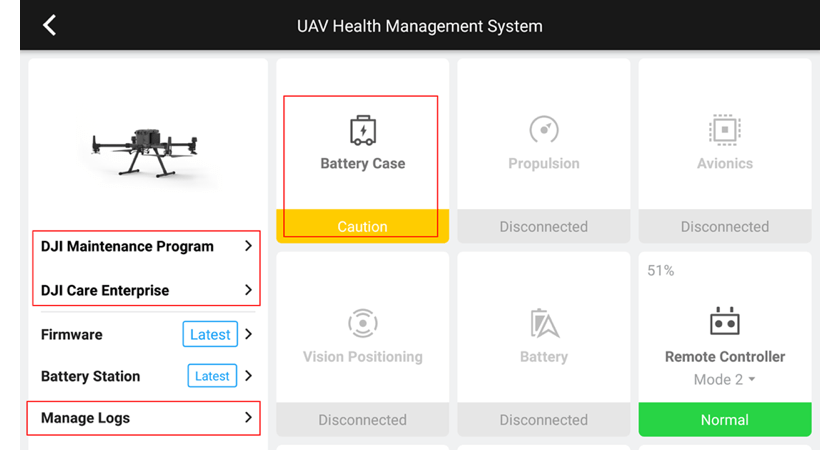Click the Battery Station Latest badge
This screenshot has width=840, height=450.
click(x=212, y=376)
